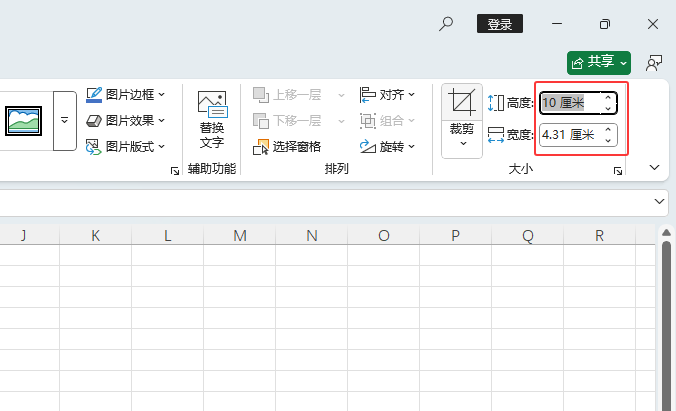Image resolution: width=676 pixels, height=411 pixels.
Task: Collapse the ribbon with the chevron
Action: click(656, 167)
